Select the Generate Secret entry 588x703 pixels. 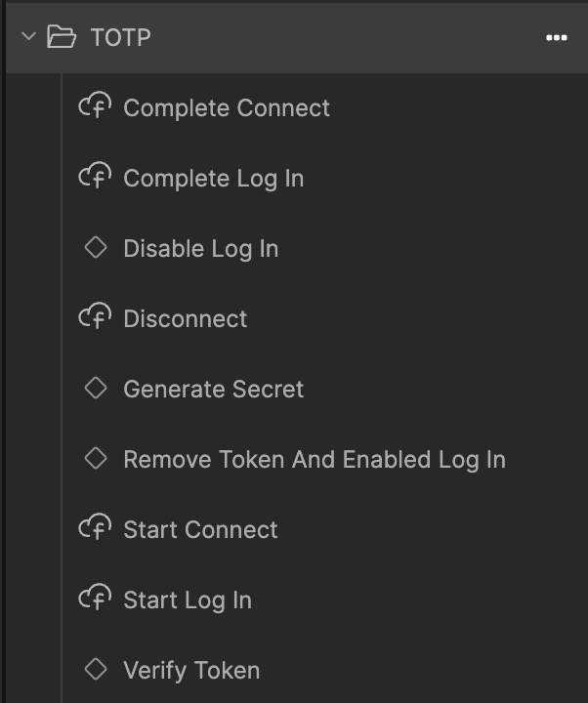[213, 390]
